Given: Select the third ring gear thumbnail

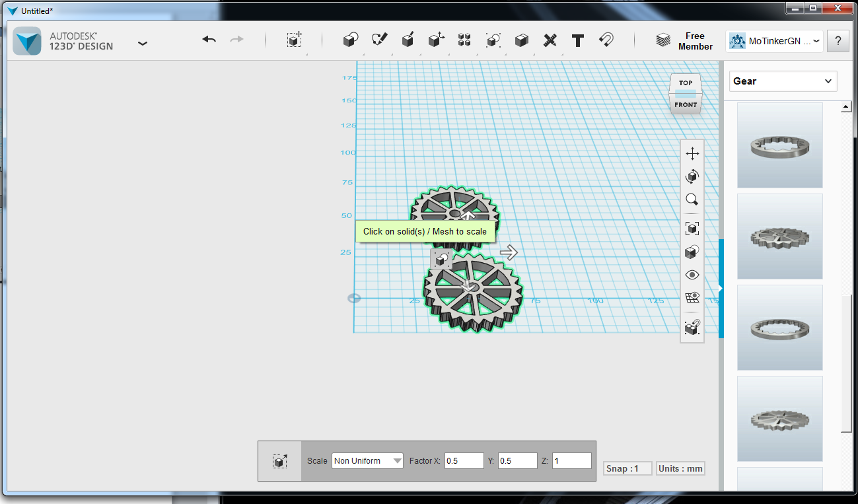Looking at the screenshot, I should tap(779, 328).
